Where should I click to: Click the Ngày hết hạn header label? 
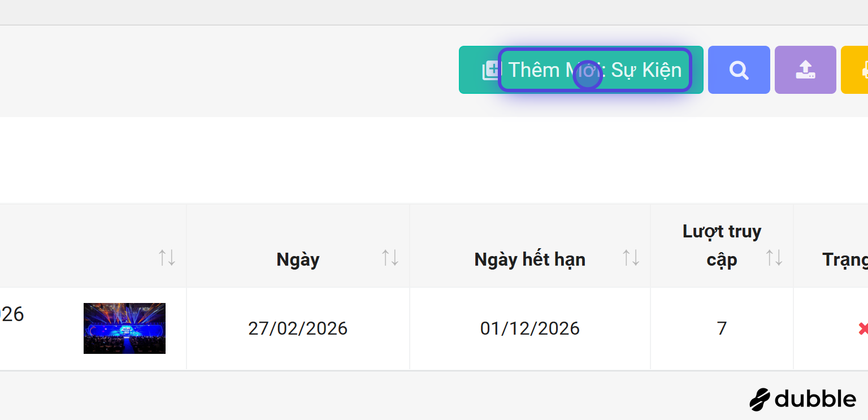pos(530,259)
